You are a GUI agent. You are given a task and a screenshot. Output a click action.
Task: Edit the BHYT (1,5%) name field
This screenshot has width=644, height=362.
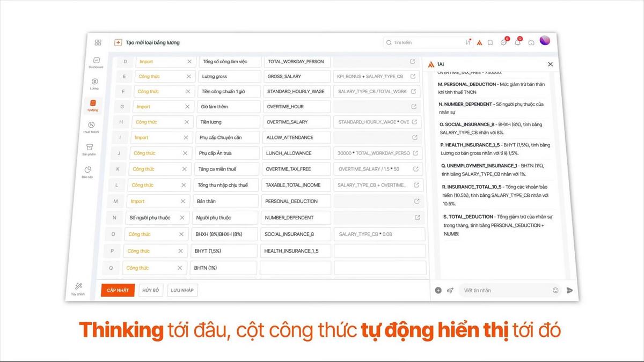click(x=224, y=251)
